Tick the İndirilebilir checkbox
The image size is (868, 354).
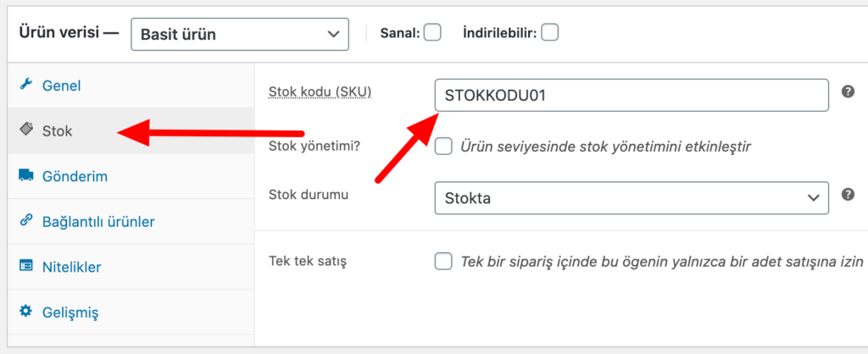click(x=549, y=33)
